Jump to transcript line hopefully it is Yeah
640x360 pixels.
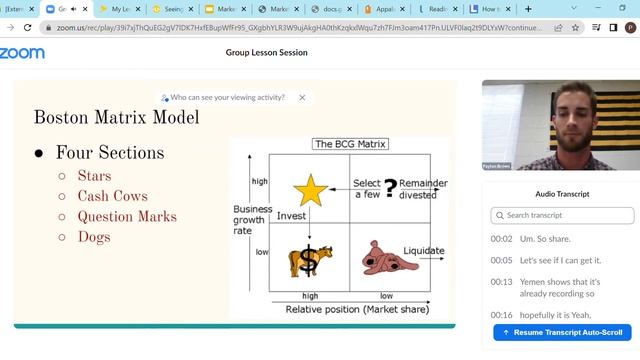point(555,315)
